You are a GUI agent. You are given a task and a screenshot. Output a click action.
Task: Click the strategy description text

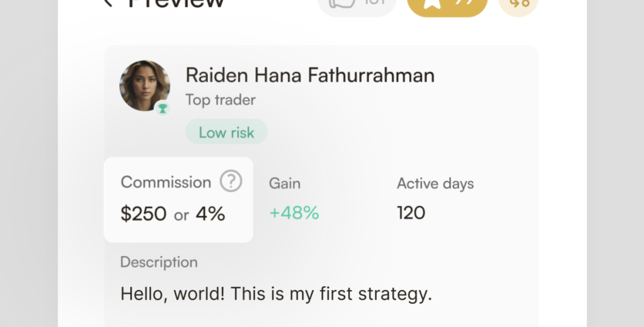pos(276,294)
